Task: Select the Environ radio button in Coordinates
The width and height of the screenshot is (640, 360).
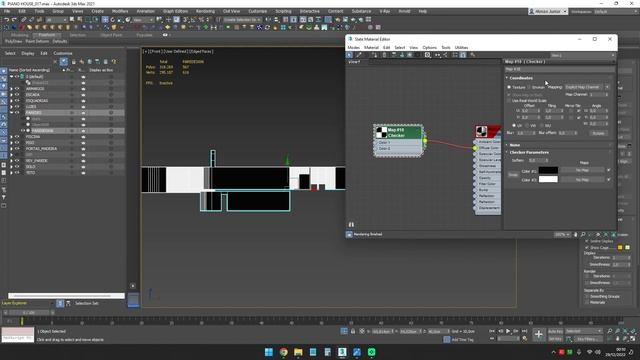Action: (529, 87)
